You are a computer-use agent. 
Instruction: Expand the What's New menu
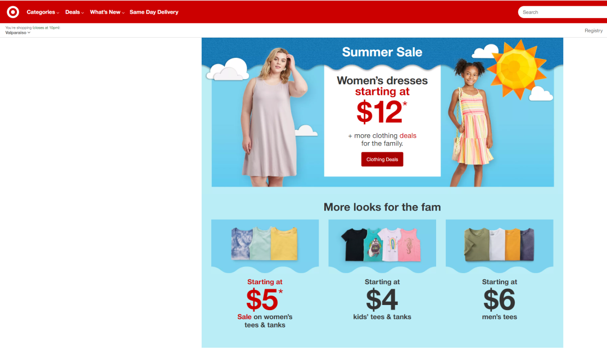(x=107, y=12)
